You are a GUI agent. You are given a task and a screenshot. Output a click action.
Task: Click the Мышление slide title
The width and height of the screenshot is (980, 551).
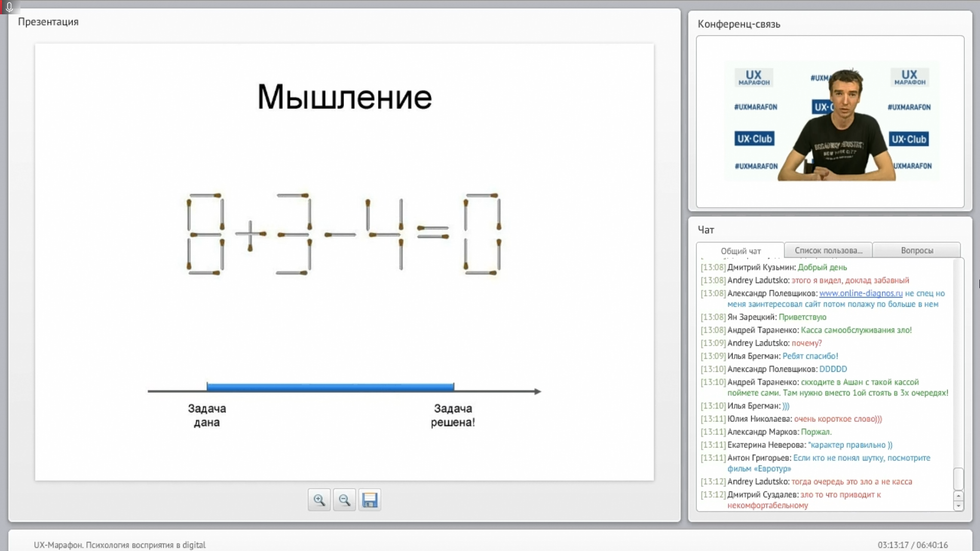tap(345, 97)
